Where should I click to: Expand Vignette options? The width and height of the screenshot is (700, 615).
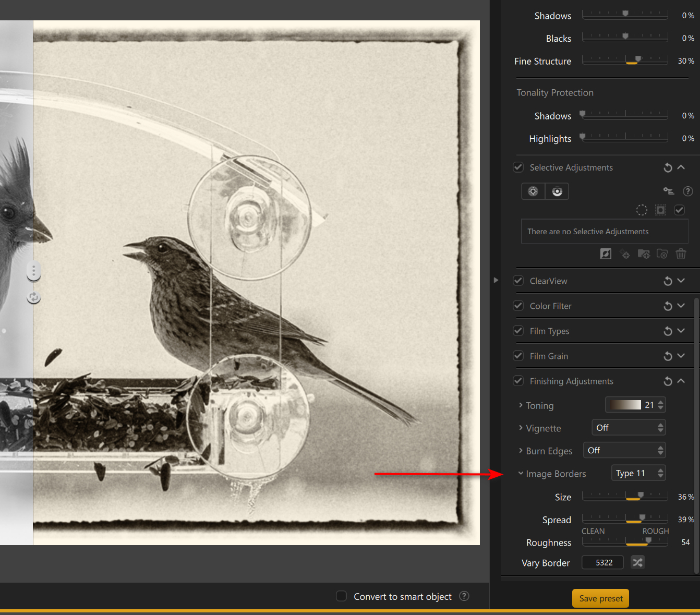click(521, 428)
